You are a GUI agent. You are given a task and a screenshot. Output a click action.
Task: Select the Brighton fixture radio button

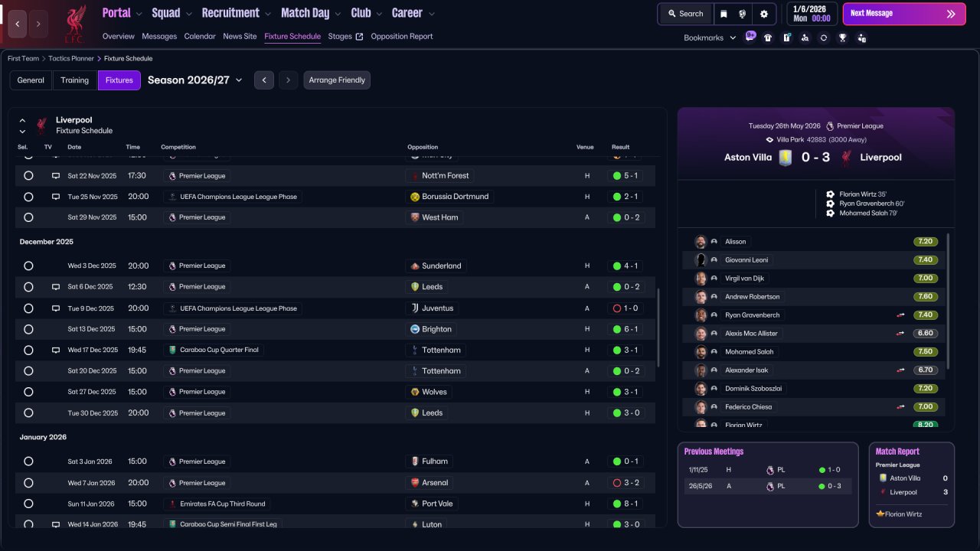(28, 329)
